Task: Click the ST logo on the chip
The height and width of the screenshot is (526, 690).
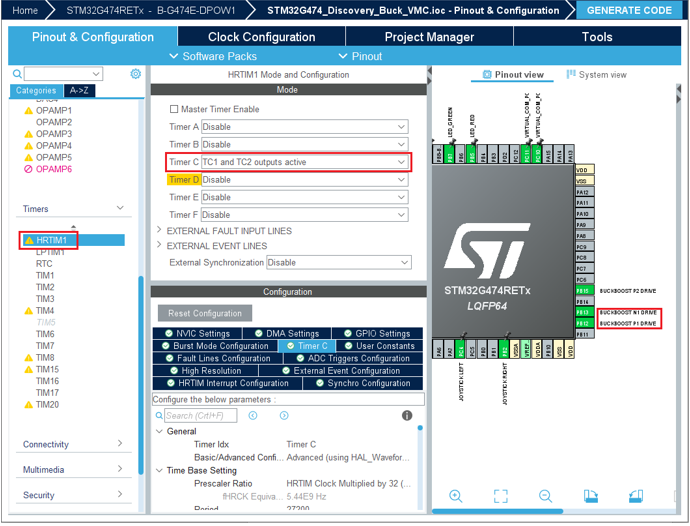Action: click(487, 251)
